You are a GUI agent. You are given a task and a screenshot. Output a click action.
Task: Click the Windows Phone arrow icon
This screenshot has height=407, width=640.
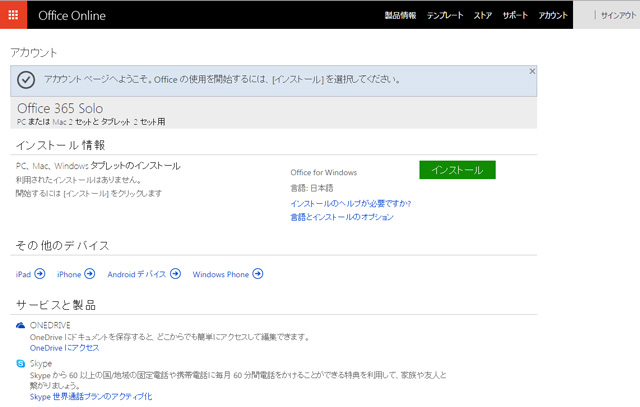(x=258, y=274)
